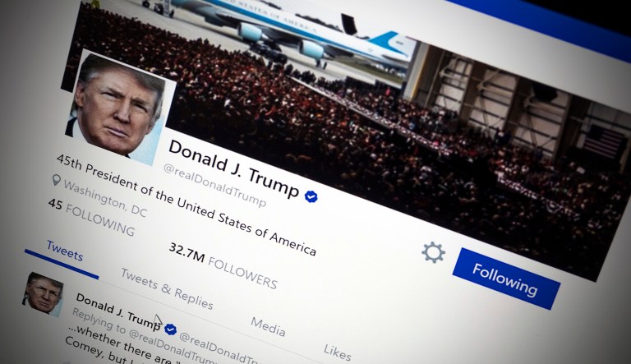Click the location pin icon
Image resolution: width=631 pixels, height=364 pixels.
pyautogui.click(x=57, y=180)
